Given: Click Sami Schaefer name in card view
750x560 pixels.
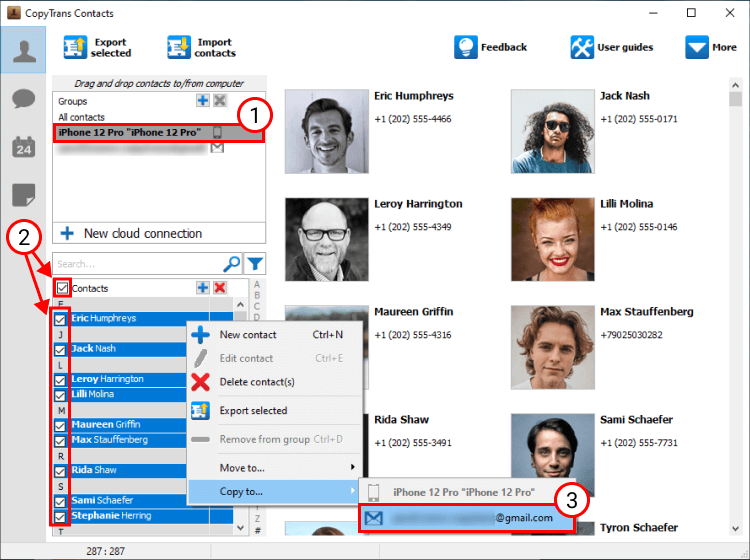Looking at the screenshot, I should pos(636,420).
